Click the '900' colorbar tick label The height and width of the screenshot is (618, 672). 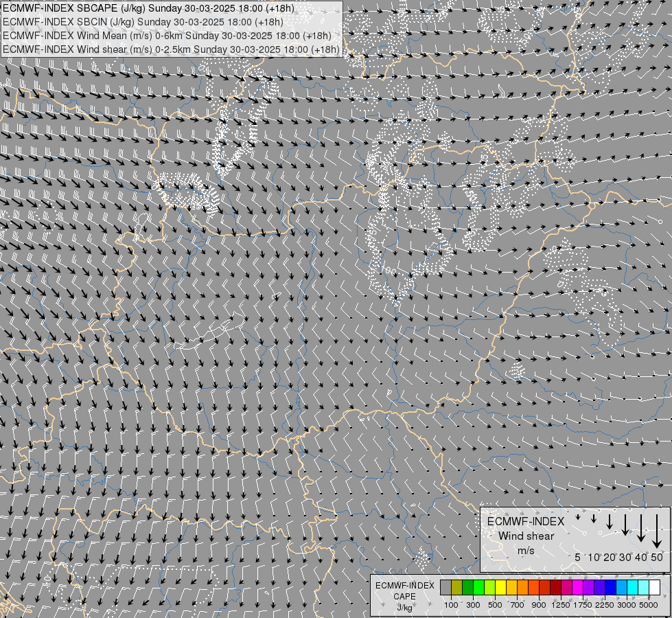pos(539,605)
